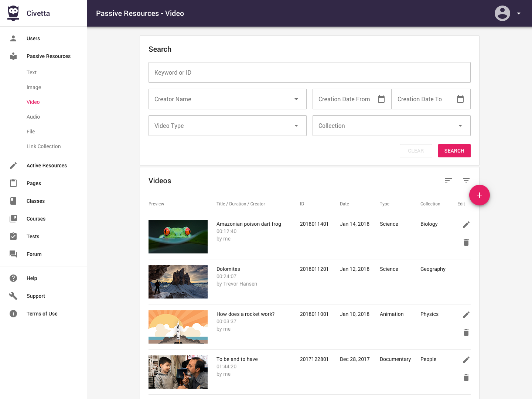
Task: Delete the Amazonian poison dart frog video
Action: tap(466, 242)
